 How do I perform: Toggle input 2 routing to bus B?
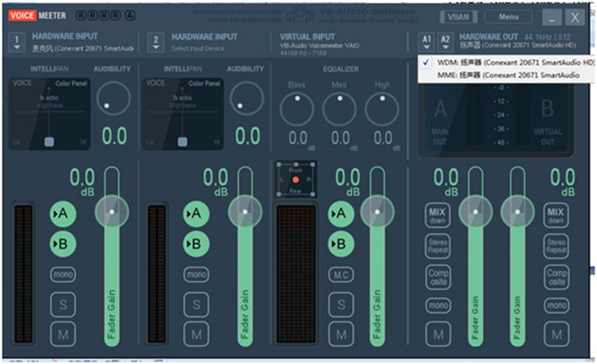[196, 244]
